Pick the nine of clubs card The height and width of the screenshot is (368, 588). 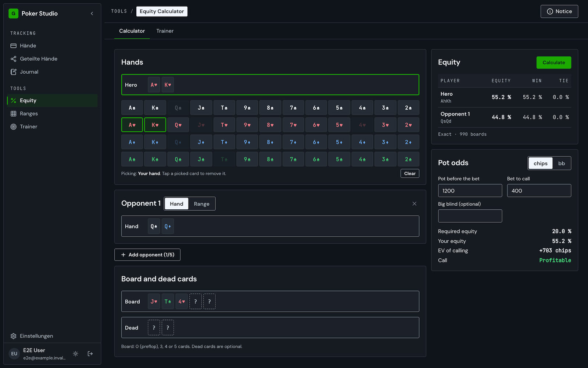(x=247, y=159)
